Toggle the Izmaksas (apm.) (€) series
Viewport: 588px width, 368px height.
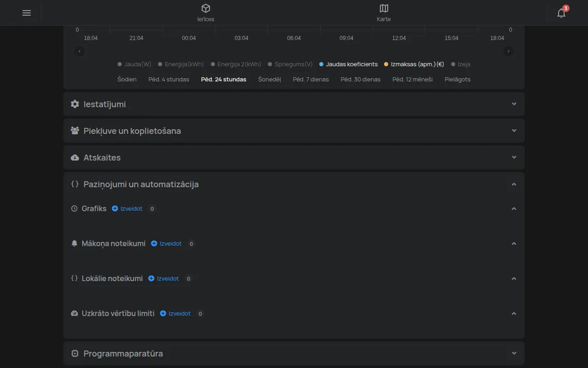(x=414, y=64)
